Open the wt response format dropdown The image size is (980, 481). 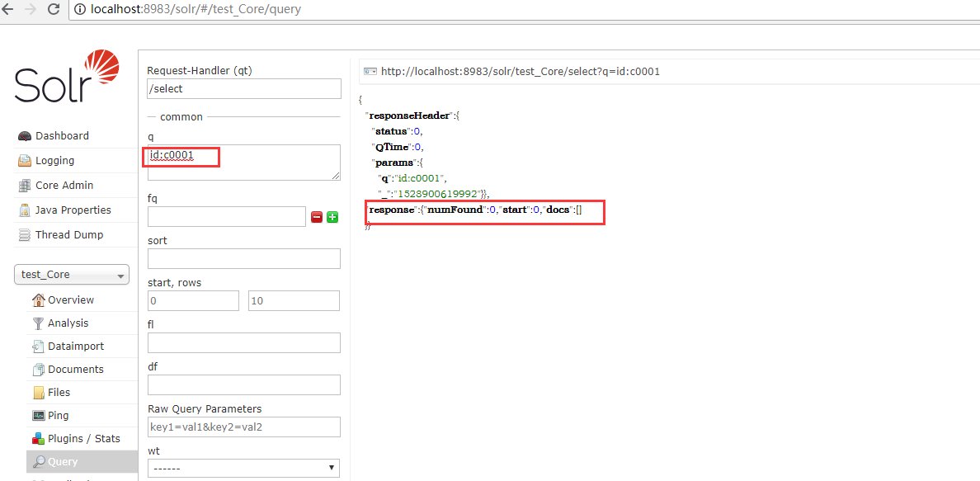pyautogui.click(x=243, y=468)
